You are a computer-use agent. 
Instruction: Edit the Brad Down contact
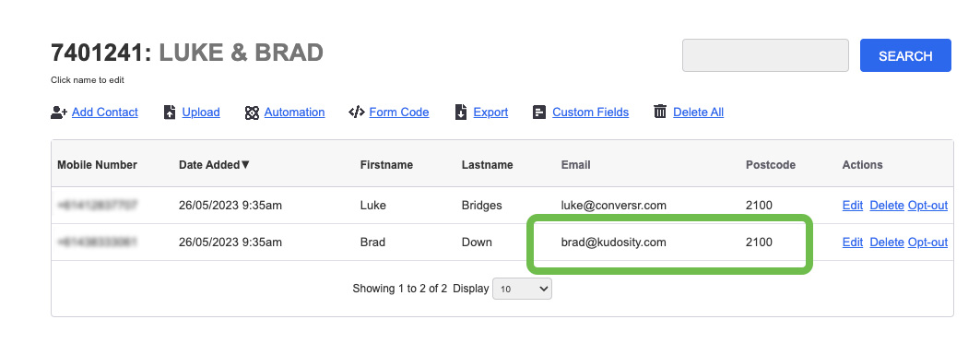coord(853,242)
